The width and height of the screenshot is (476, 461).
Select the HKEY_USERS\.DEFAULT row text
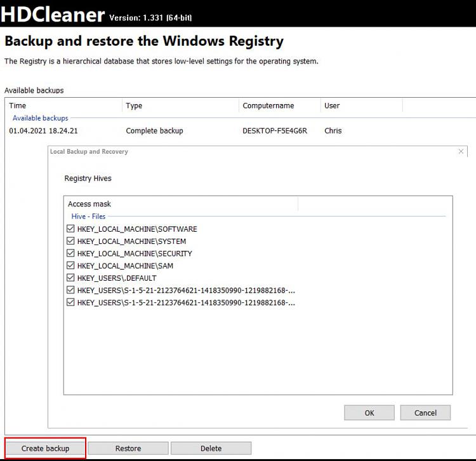click(117, 278)
